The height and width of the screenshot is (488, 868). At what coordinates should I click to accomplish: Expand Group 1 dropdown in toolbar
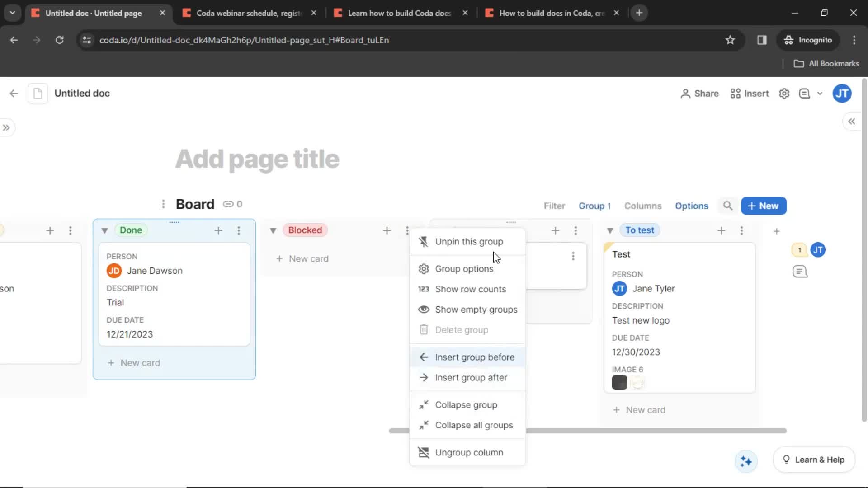pyautogui.click(x=594, y=206)
